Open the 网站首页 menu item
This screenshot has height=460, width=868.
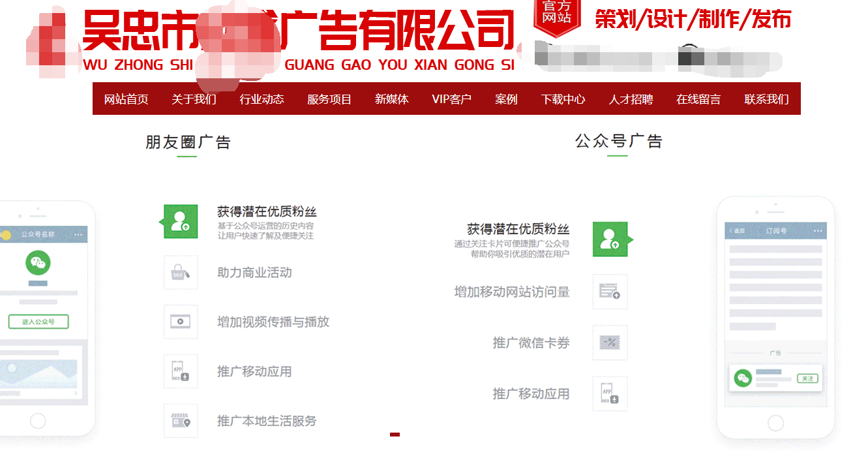(x=127, y=99)
